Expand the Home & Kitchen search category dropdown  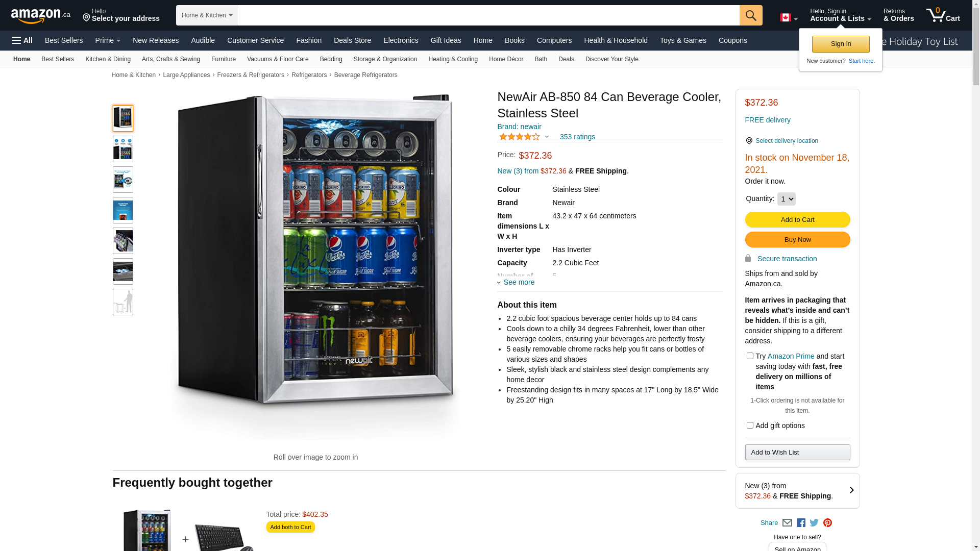[x=207, y=15]
